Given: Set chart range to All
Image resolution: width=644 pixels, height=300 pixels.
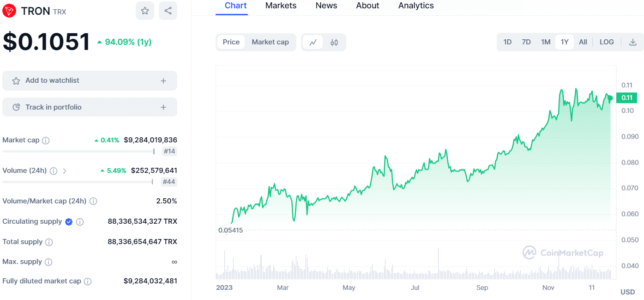Looking at the screenshot, I should (x=583, y=42).
